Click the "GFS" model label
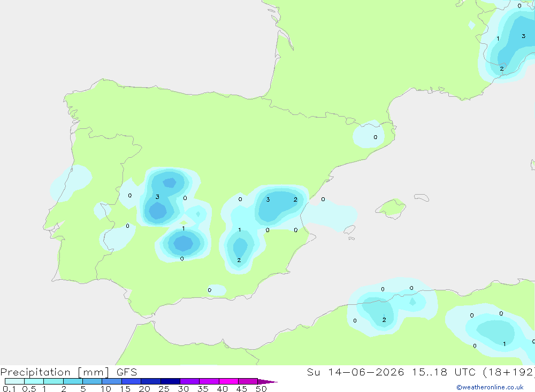 pos(127,372)
